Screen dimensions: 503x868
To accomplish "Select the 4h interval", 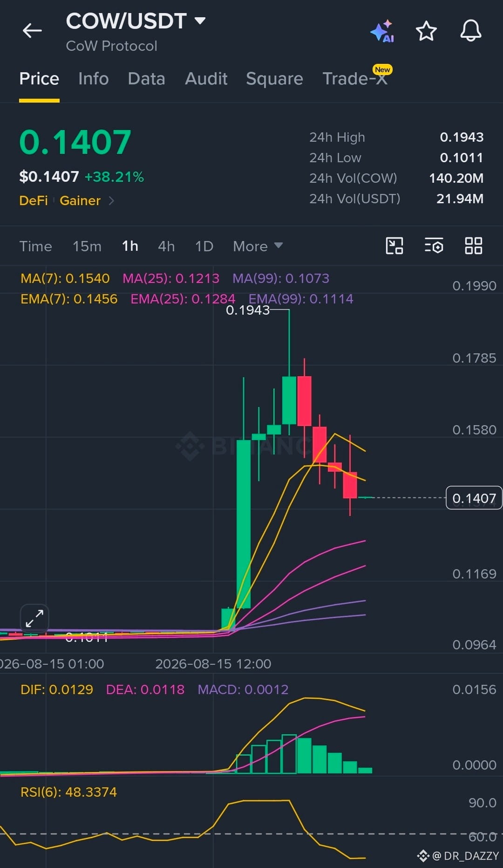I will [166, 246].
